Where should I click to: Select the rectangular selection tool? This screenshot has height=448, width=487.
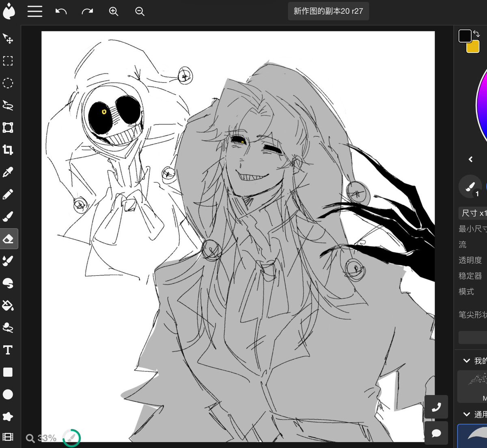[8, 61]
